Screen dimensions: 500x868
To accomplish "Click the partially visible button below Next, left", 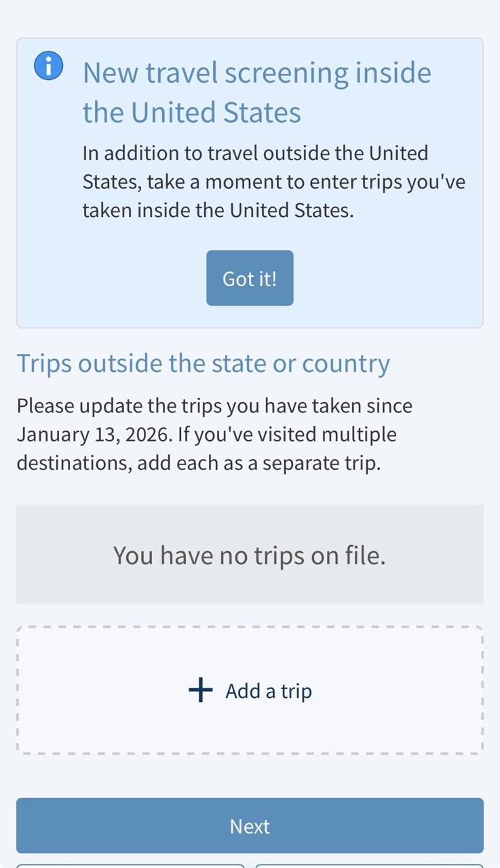I will 130,866.
